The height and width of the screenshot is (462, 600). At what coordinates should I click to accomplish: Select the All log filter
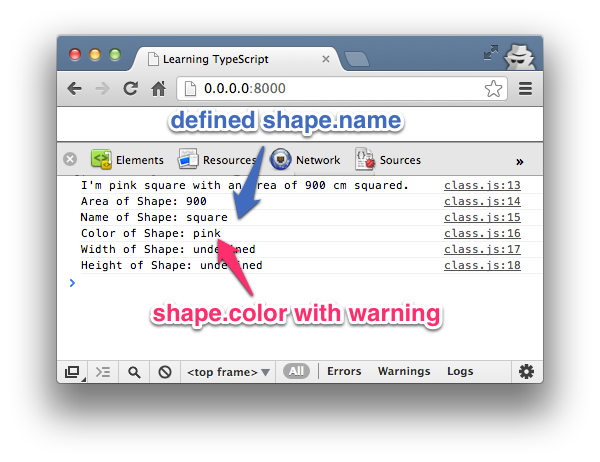click(x=296, y=371)
